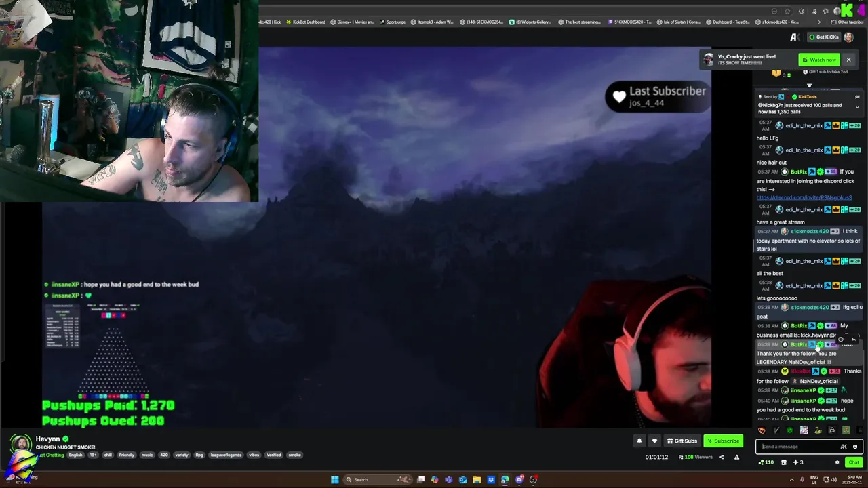Click the browser favorites star icon
Image resolution: width=868 pixels, height=488 pixels.
[787, 11]
